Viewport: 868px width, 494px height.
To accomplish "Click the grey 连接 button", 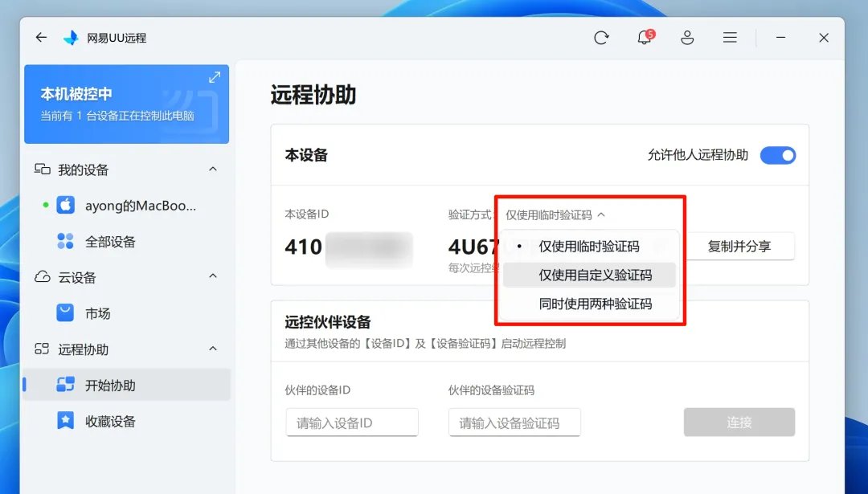I will (x=739, y=422).
